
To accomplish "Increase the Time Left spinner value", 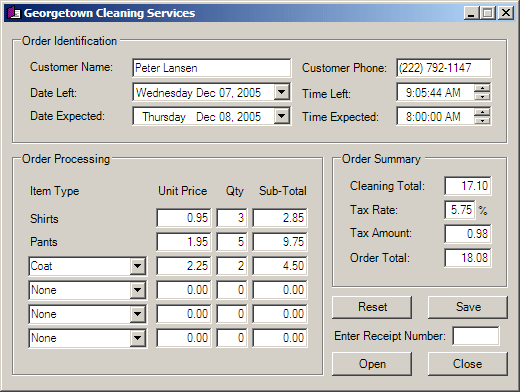I will (482, 88).
